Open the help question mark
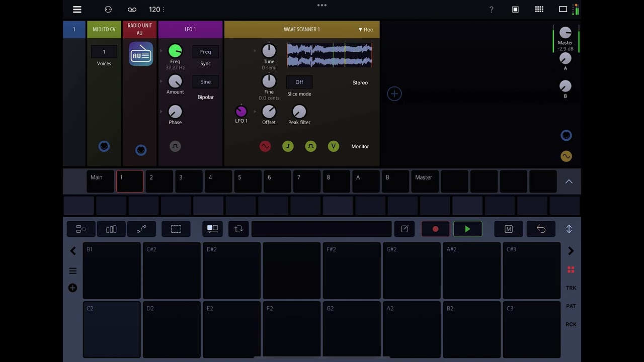The width and height of the screenshot is (644, 362). click(491, 9)
